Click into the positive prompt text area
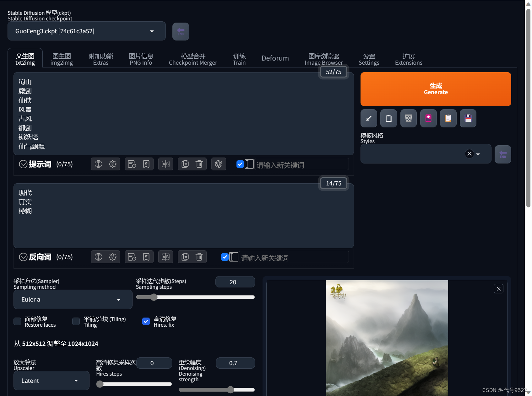The height and width of the screenshot is (396, 532). coord(184,114)
